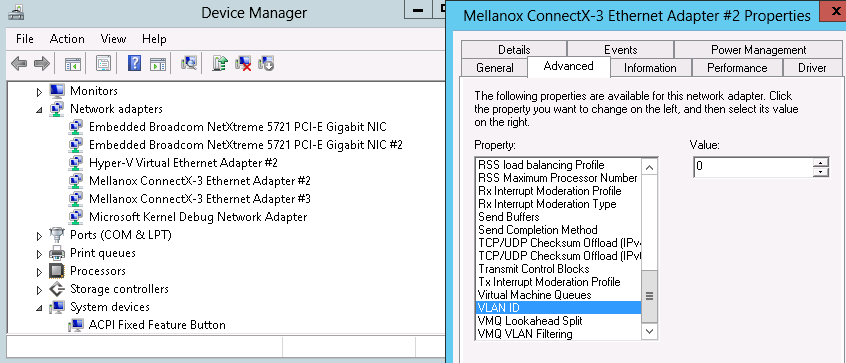Click the Processors chip icon
Viewport: 846px width, 363px height.
coord(57,271)
